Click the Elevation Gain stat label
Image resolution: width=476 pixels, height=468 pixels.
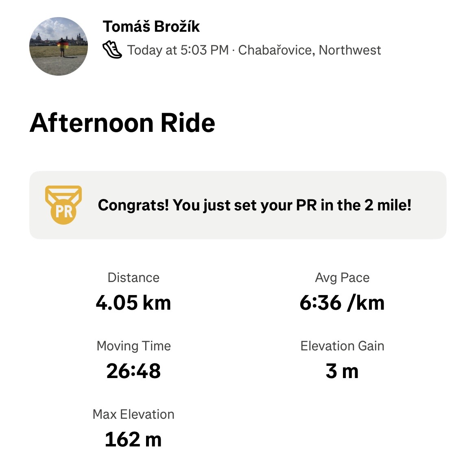click(x=342, y=346)
